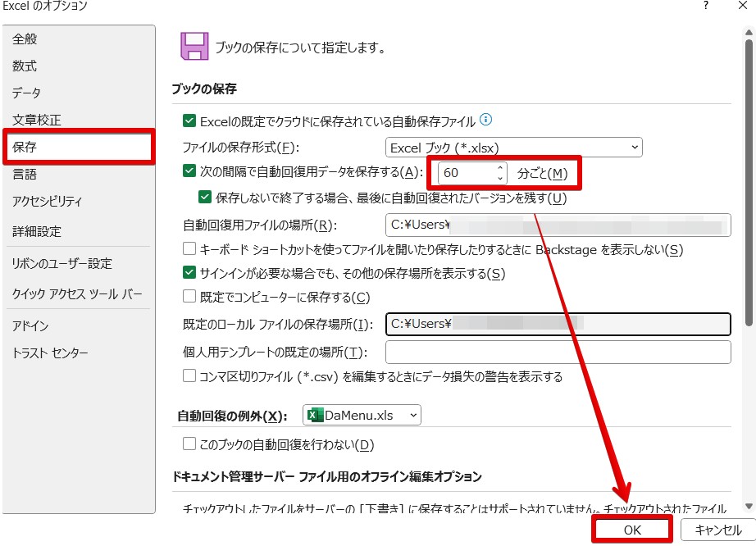Image resolution: width=756 pixels, height=546 pixels.
Task: Open アドイン options category
Action: coord(30,326)
